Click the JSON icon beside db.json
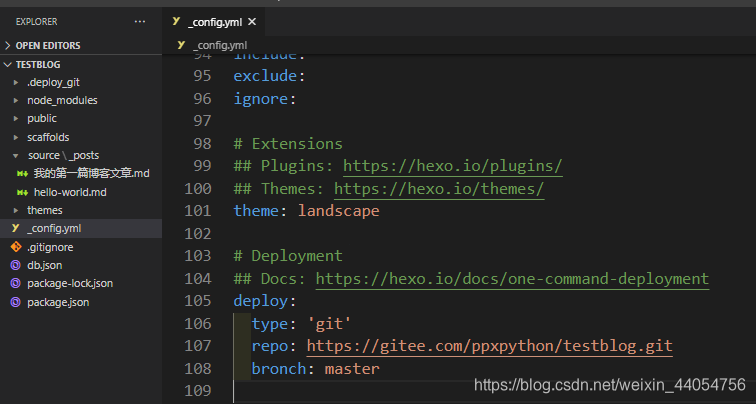756x404 pixels. (16, 265)
